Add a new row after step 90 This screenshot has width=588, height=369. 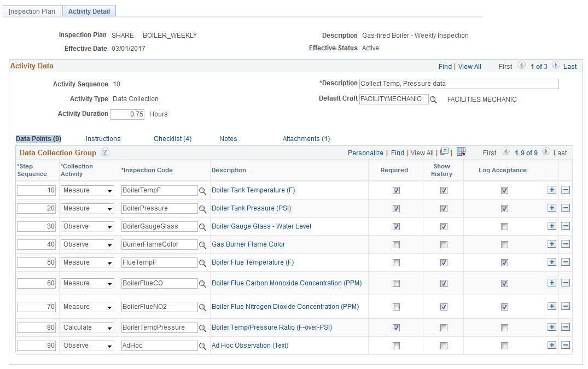pyautogui.click(x=552, y=345)
